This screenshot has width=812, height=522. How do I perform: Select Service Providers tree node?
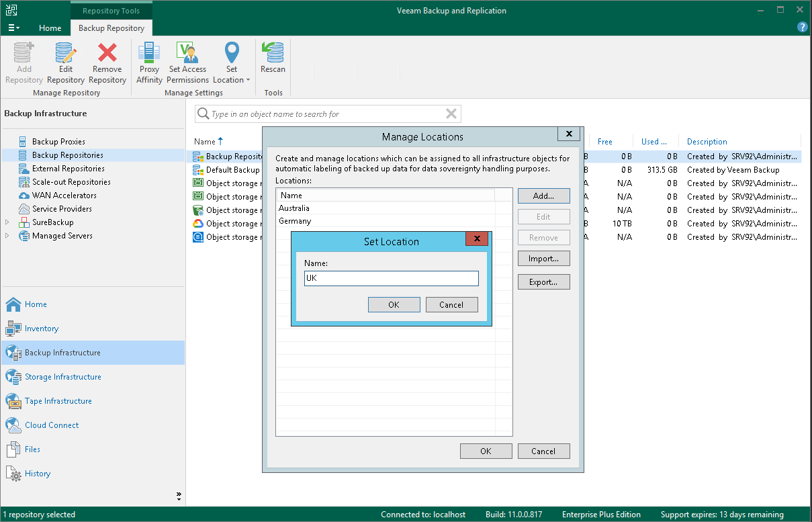point(62,209)
